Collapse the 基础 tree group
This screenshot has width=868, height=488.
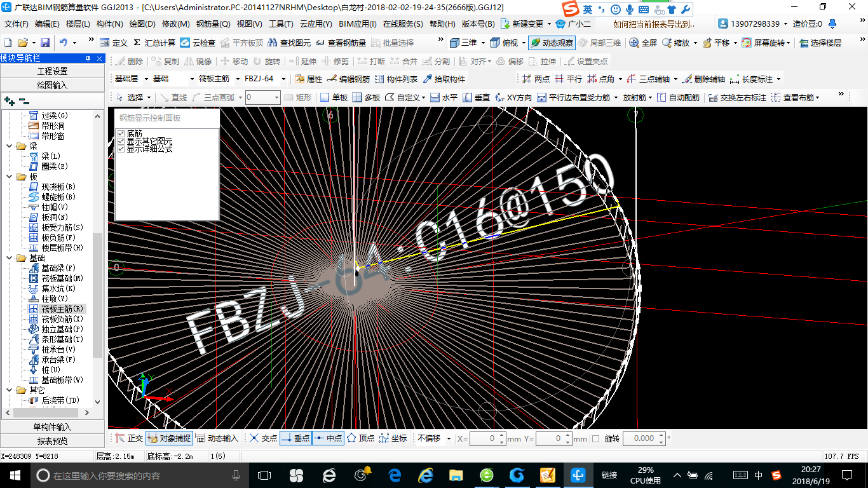tap(10, 258)
